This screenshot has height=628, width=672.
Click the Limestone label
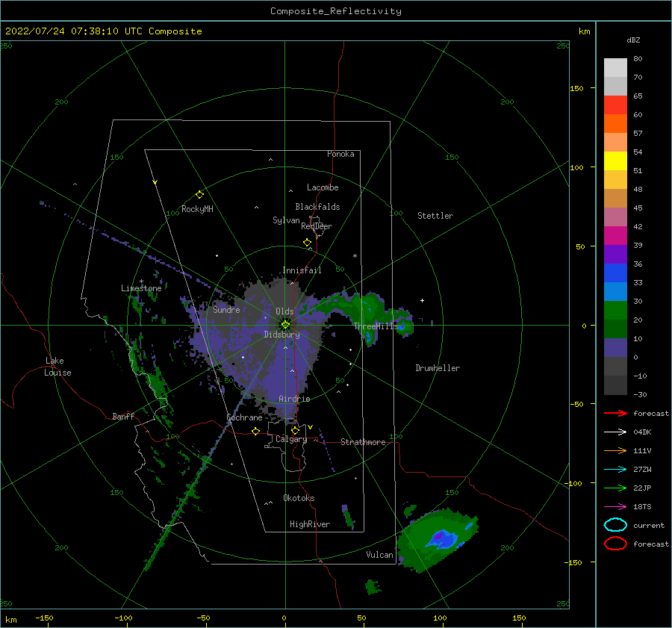tap(141, 288)
